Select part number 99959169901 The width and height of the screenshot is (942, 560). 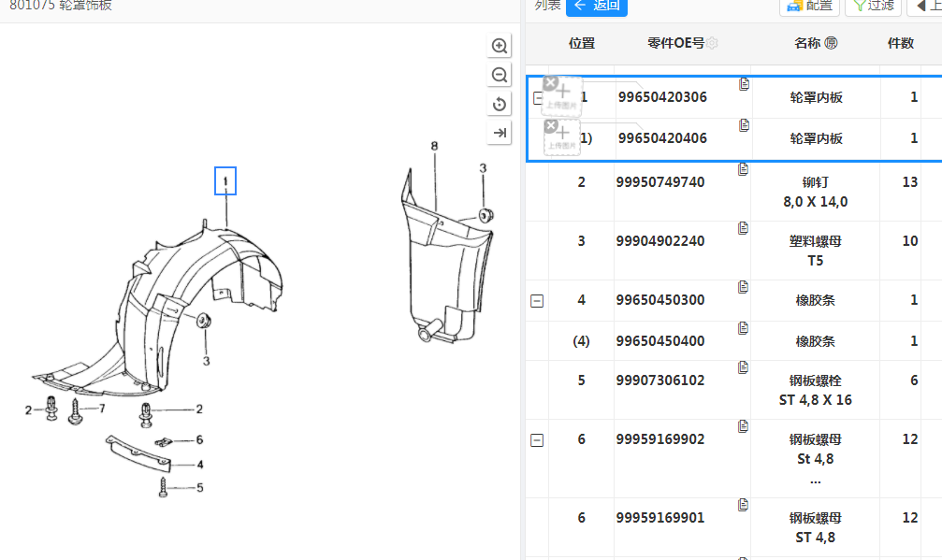point(660,518)
